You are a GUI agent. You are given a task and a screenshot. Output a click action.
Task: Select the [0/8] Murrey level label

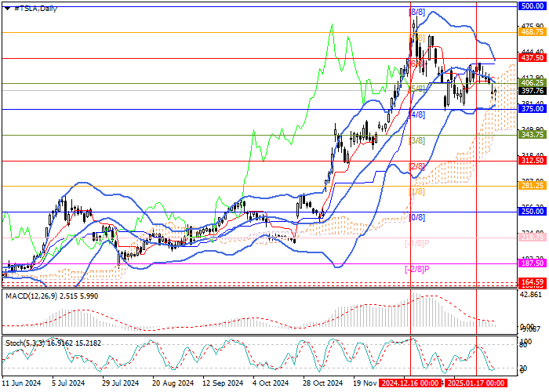(x=417, y=217)
